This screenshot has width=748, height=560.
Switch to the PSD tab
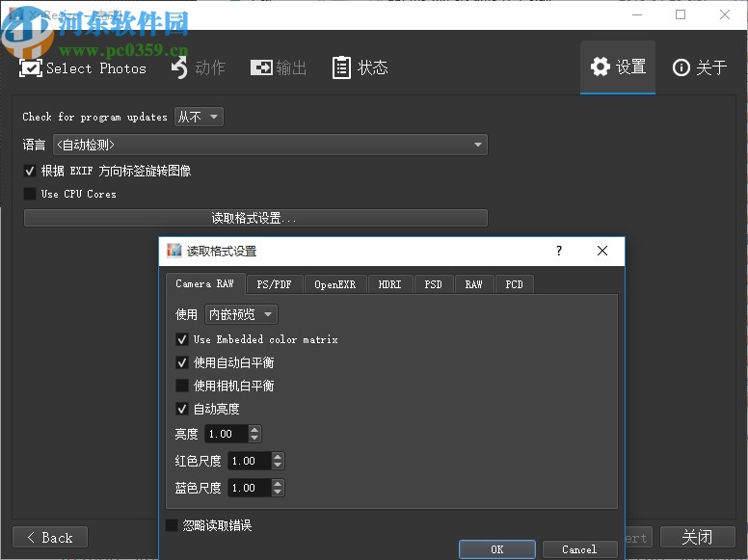pos(434,284)
